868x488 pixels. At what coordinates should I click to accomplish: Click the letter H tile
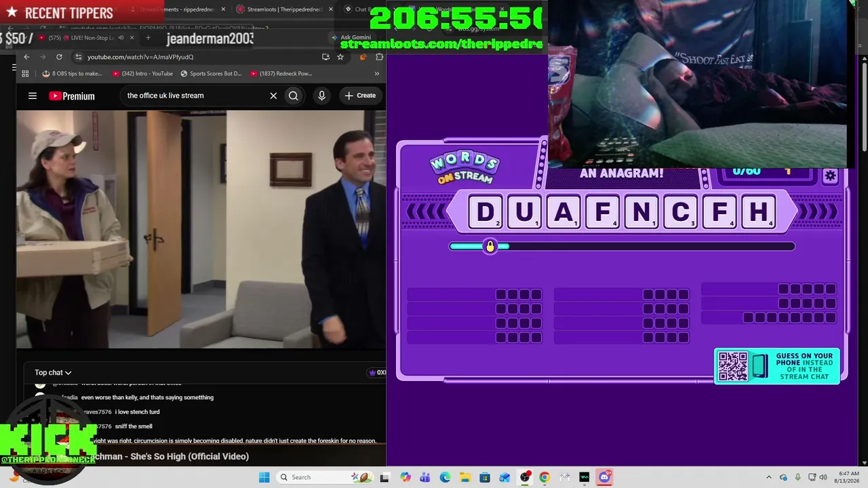(759, 212)
